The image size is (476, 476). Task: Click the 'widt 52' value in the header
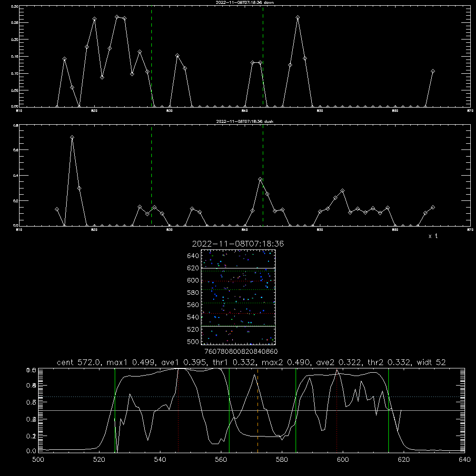431,362
